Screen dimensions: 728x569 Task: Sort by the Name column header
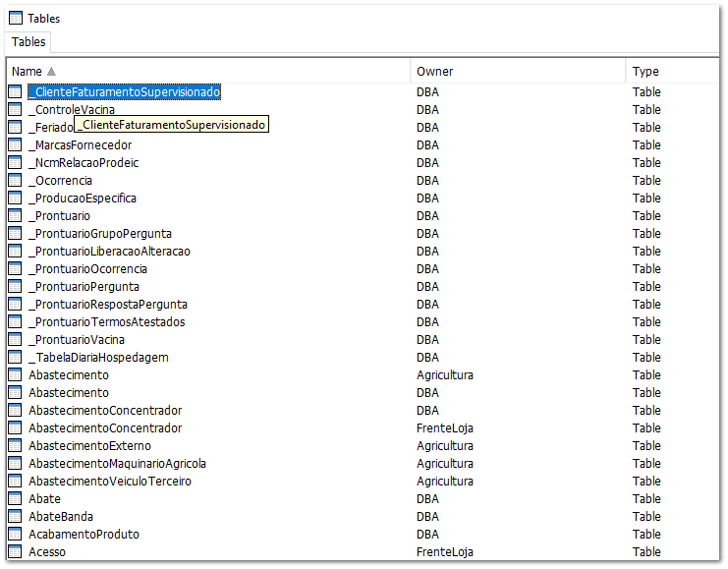click(27, 72)
